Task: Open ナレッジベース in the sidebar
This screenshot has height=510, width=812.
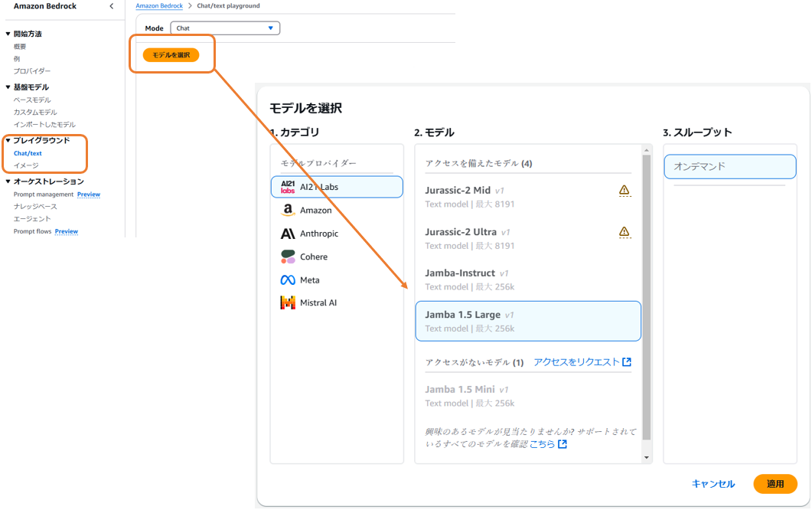Action: point(35,207)
